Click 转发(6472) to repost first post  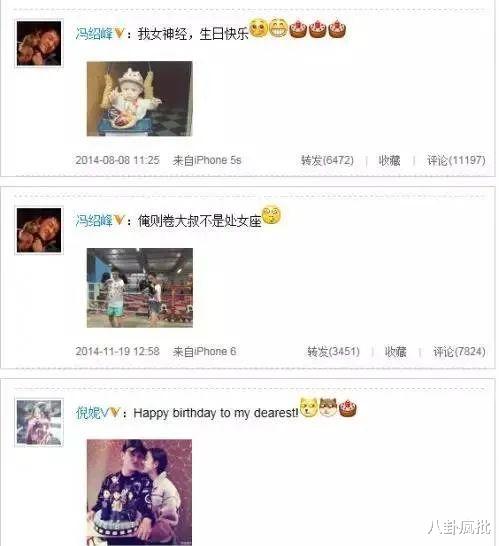tap(327, 160)
